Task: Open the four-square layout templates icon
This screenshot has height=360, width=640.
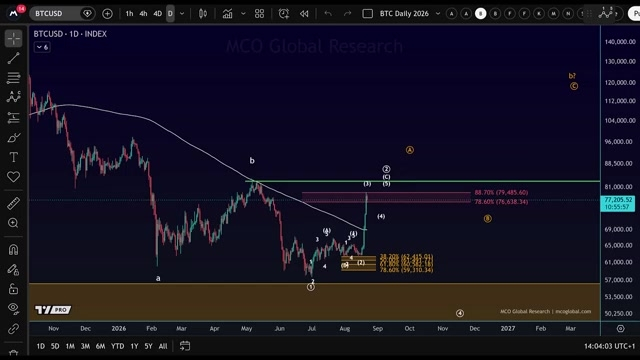Action: coord(259,14)
